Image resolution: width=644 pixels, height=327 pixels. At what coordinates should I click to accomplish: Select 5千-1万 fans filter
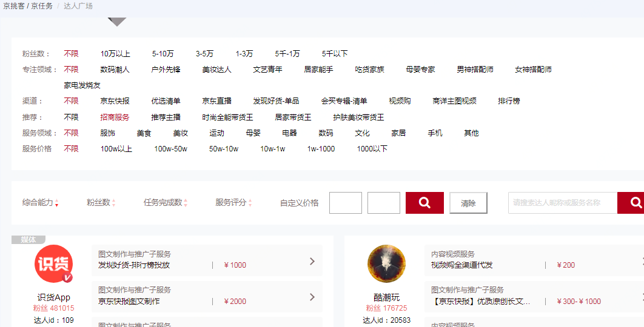tap(287, 54)
